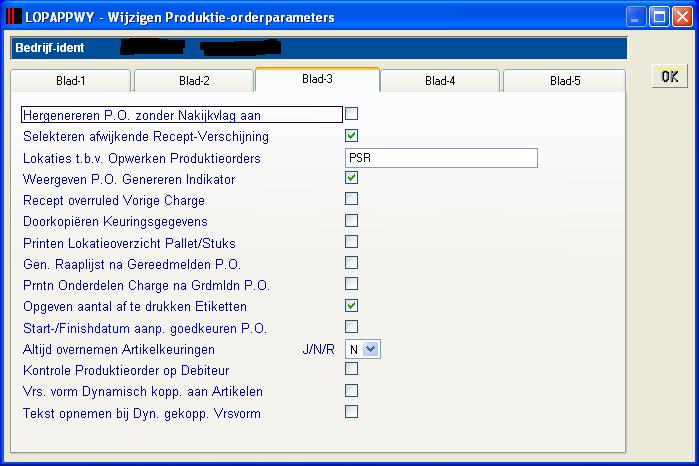Viewport: 699px width, 466px height.
Task: Maximize the LOPAPPWY window
Action: tap(659, 17)
